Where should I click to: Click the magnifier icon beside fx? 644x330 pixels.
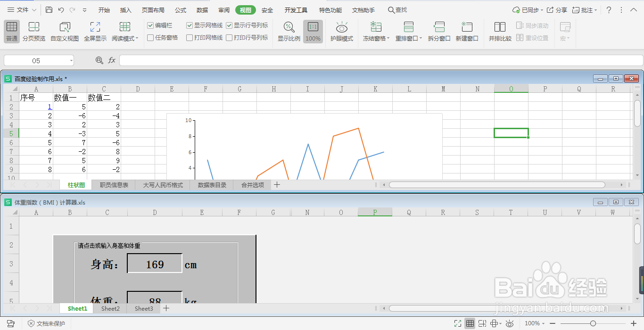tap(99, 60)
